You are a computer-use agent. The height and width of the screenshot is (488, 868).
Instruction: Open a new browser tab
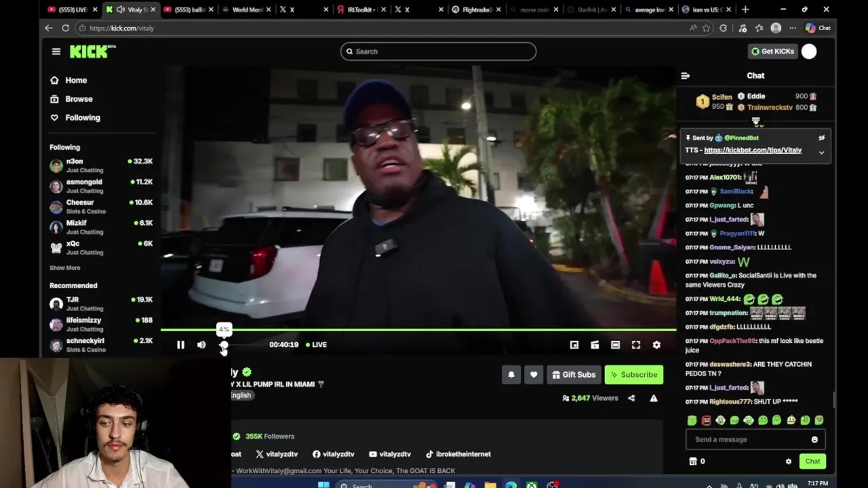tap(745, 9)
